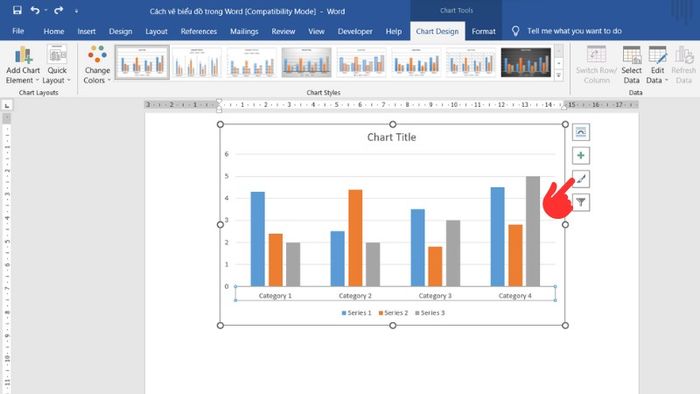Apply the sixth chart style thumbnail

417,62
